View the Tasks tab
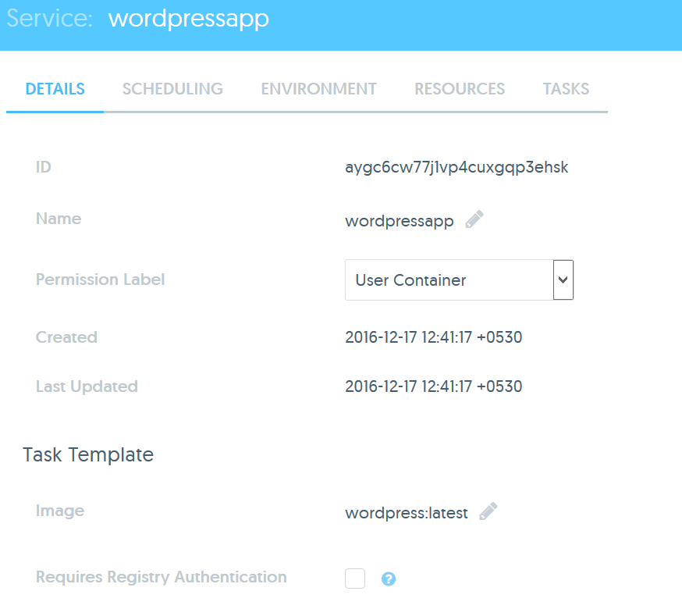Screen dimensions: 682x616 [x=566, y=89]
